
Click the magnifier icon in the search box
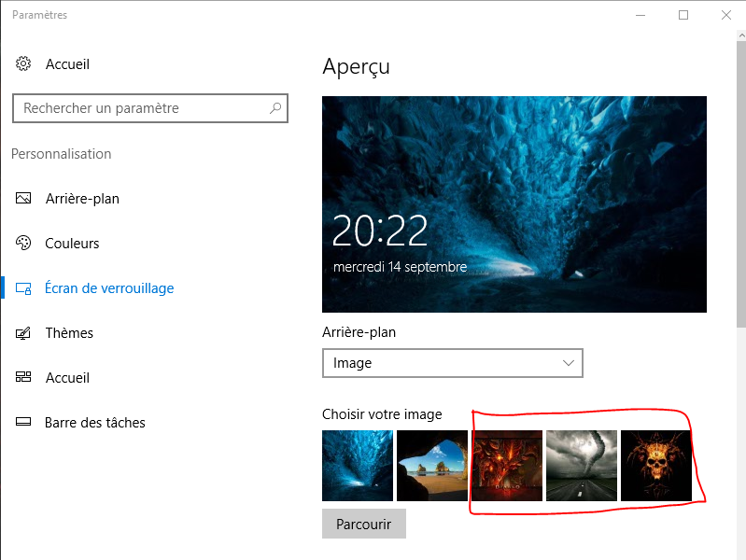click(275, 108)
